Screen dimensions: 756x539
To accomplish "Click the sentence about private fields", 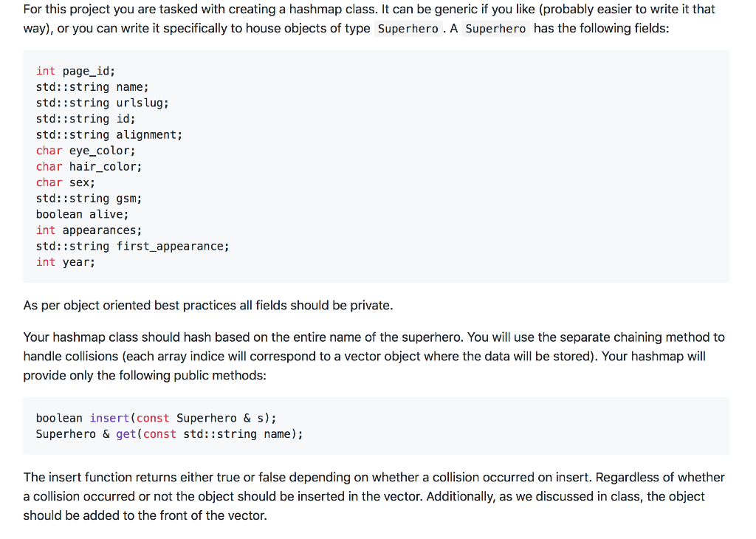I will [208, 306].
